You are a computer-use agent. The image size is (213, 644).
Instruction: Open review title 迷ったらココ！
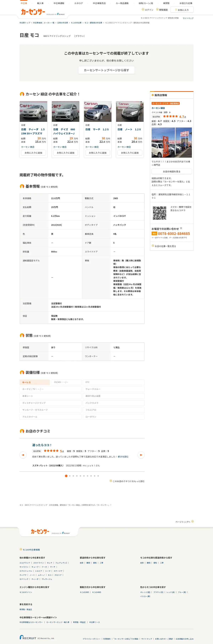pos(42,445)
